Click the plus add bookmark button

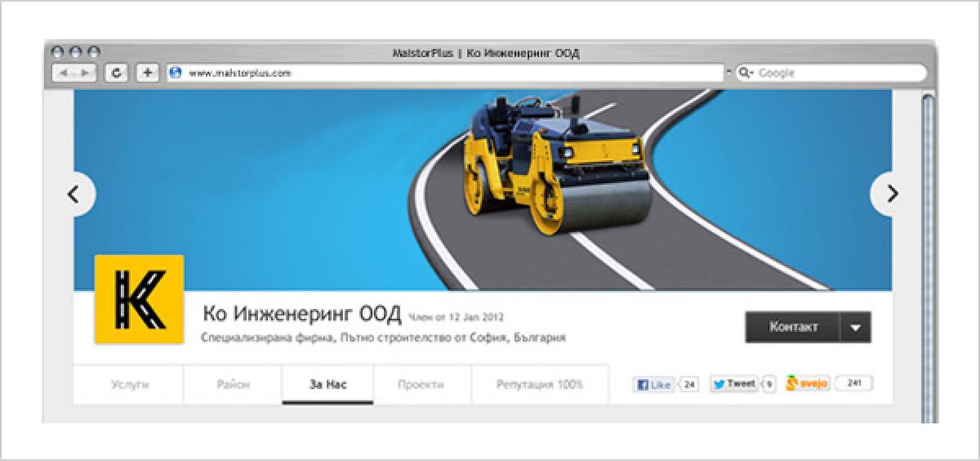tap(147, 73)
